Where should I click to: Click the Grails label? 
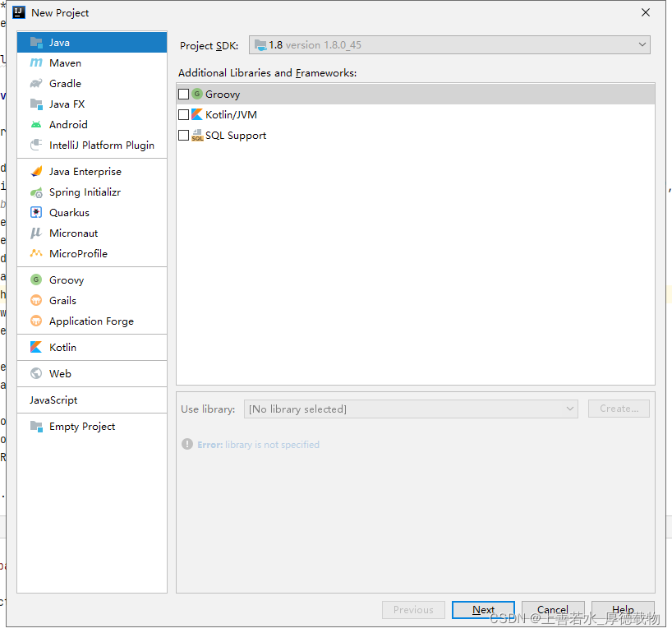click(62, 301)
